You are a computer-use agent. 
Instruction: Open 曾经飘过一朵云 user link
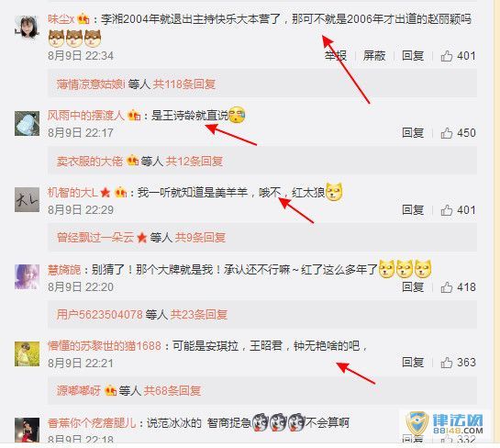pos(95,238)
